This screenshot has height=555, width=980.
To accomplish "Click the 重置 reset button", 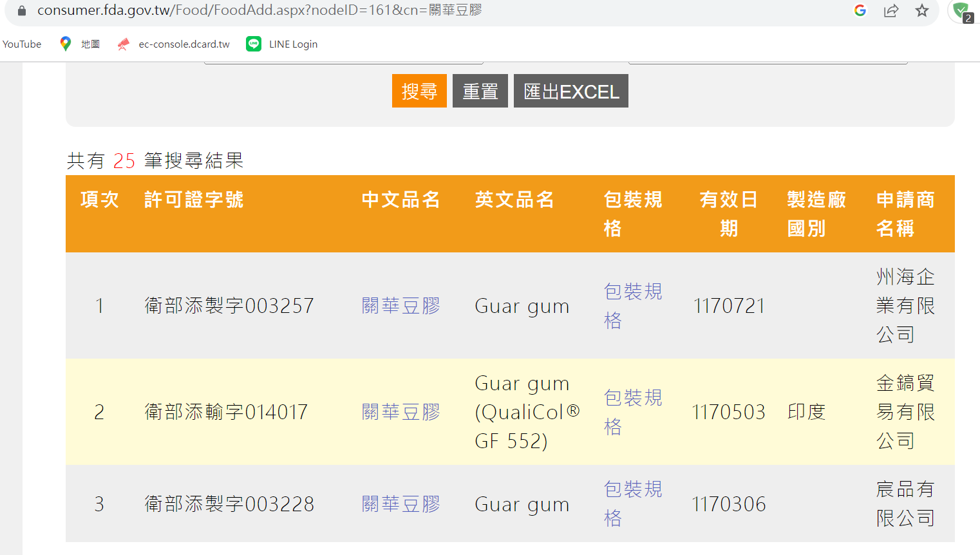I will (x=480, y=91).
